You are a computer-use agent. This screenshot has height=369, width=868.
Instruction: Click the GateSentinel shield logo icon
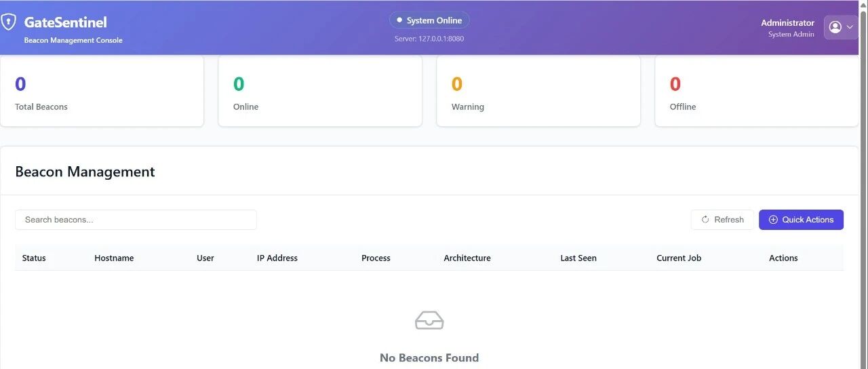(x=8, y=22)
